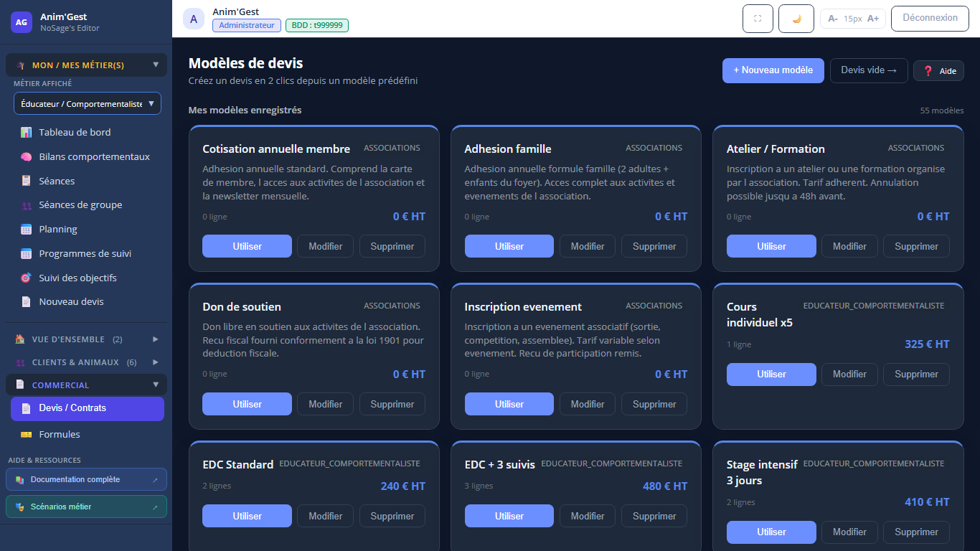Expand the Clients & Animaux section
980x551 pixels.
coord(86,362)
